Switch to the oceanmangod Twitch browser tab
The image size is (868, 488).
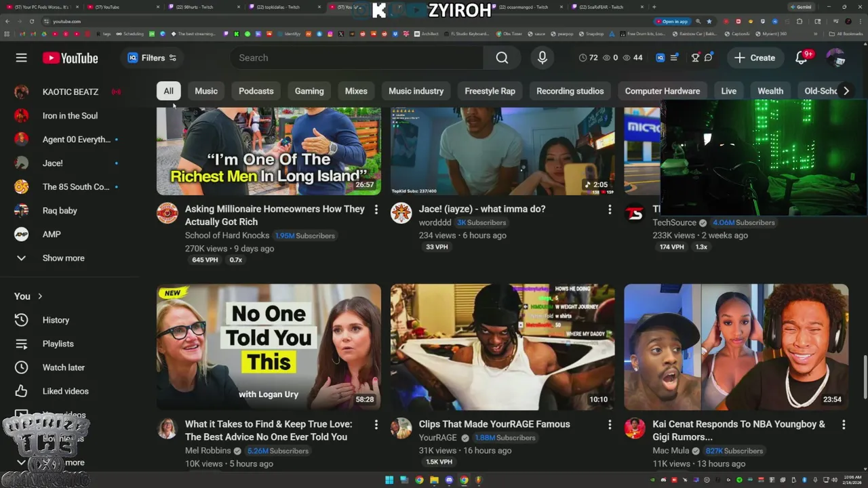click(527, 7)
